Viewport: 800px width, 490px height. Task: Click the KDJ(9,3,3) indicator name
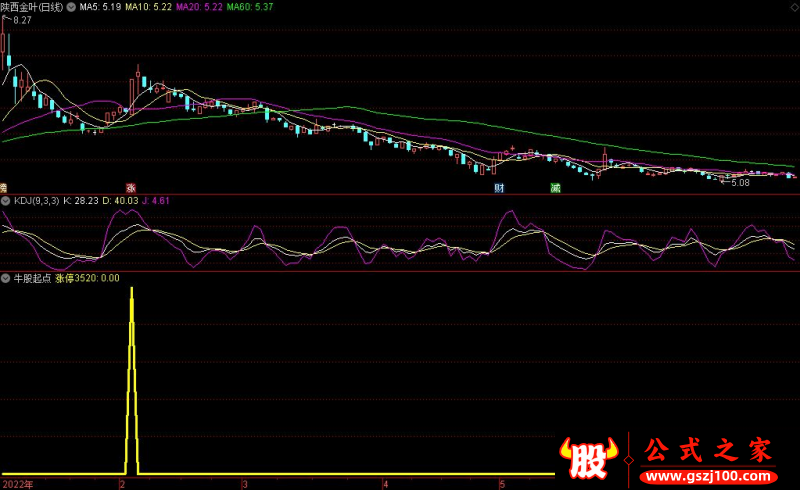pos(36,201)
